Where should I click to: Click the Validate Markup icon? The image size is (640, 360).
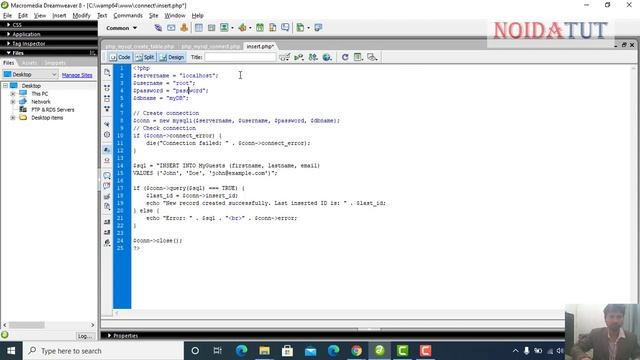click(x=299, y=57)
